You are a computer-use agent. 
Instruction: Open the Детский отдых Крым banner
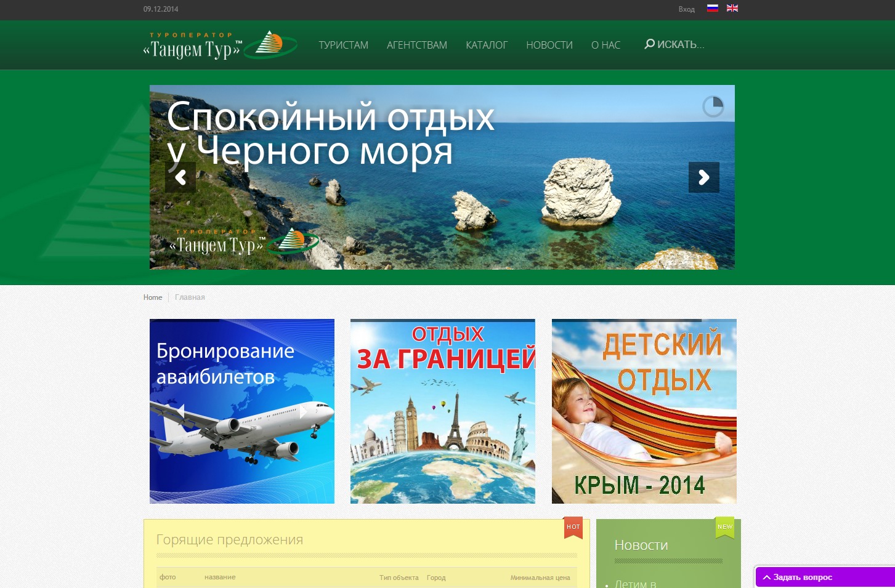tap(644, 411)
